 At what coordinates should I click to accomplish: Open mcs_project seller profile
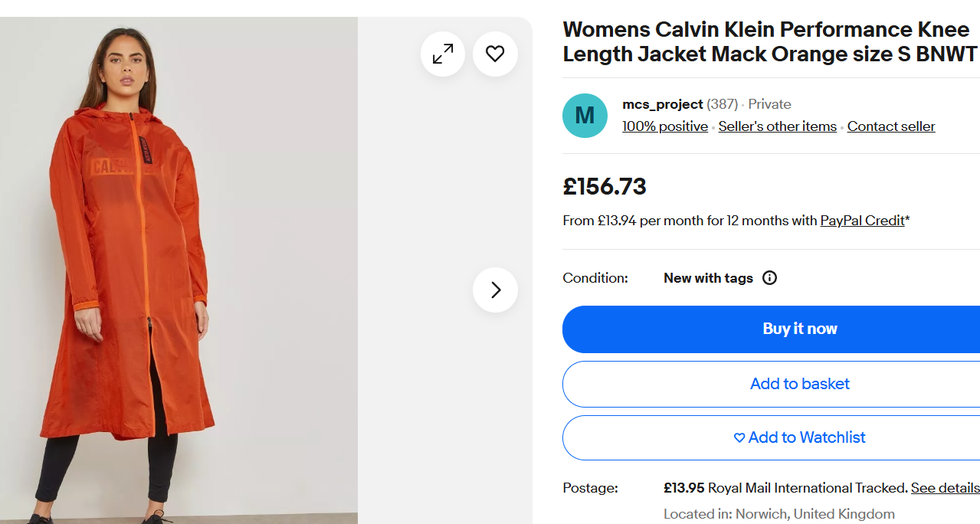point(662,104)
